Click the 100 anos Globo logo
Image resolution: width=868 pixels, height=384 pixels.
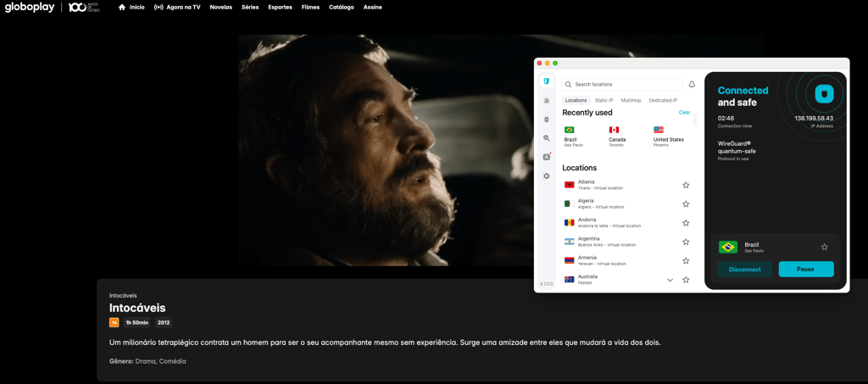[84, 8]
